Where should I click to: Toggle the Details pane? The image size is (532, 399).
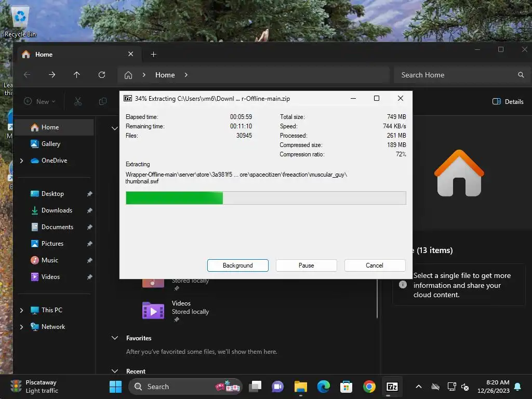click(x=508, y=101)
